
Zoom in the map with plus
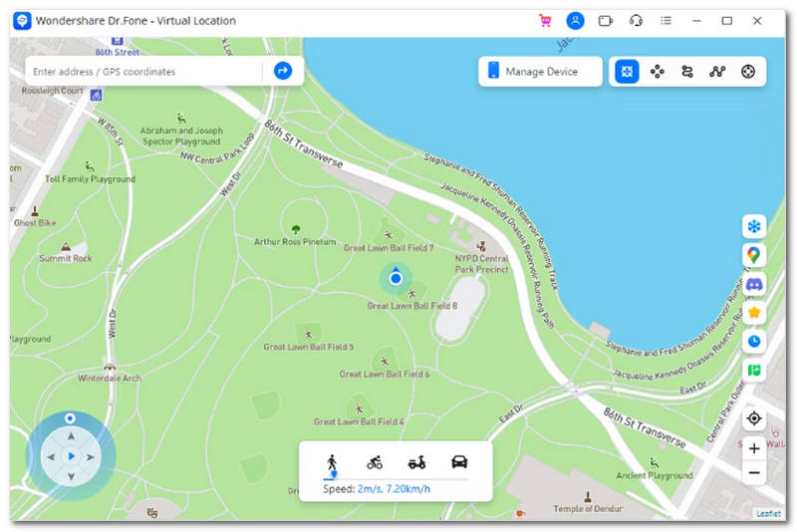(754, 448)
